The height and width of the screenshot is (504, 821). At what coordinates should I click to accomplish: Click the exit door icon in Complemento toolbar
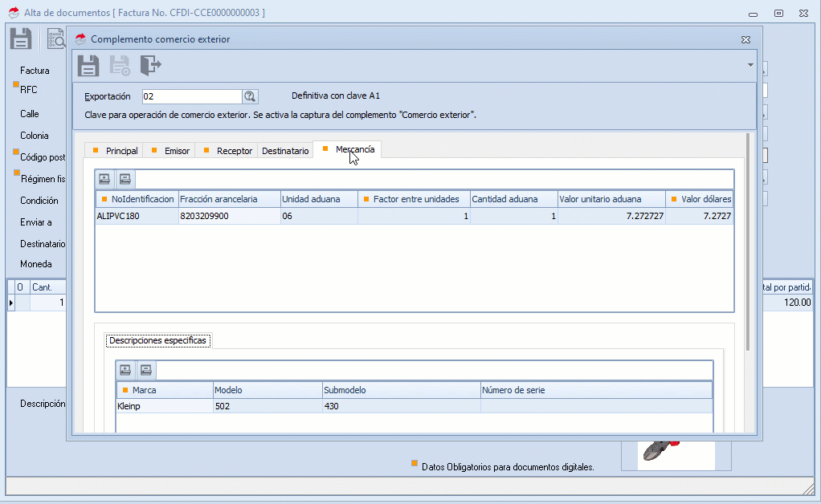point(150,66)
